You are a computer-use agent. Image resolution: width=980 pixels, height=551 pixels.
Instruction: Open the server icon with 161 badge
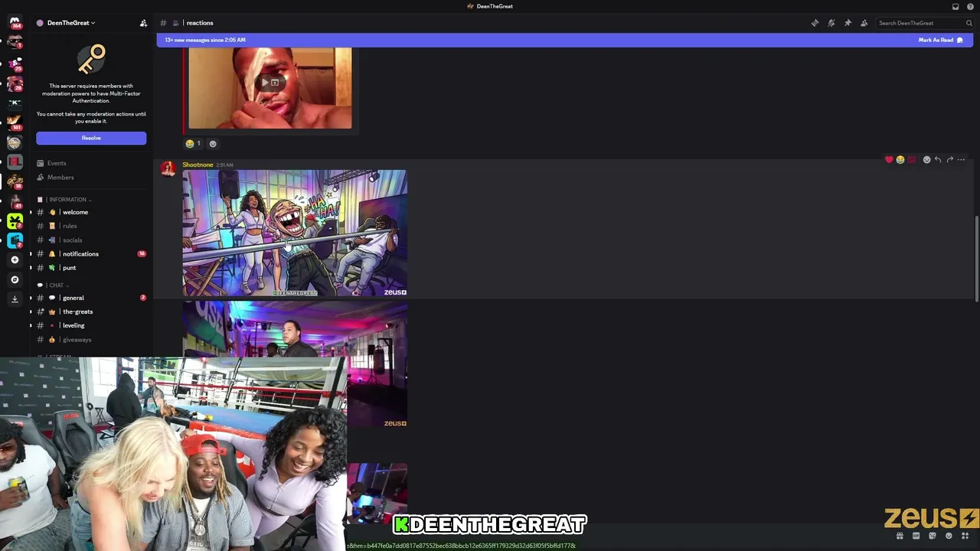click(15, 122)
